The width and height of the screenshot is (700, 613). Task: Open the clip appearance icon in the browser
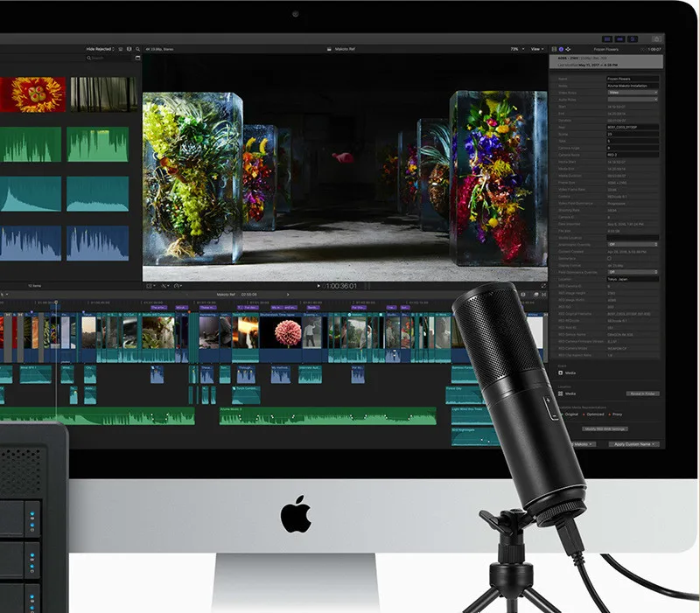121,49
